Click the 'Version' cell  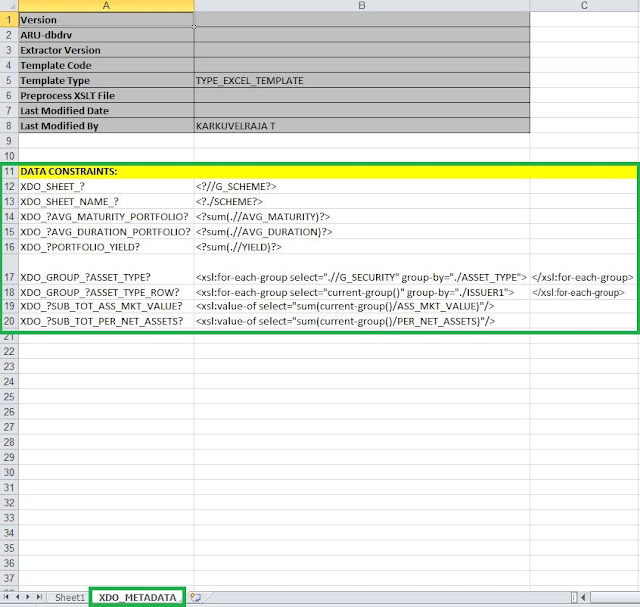(106, 20)
